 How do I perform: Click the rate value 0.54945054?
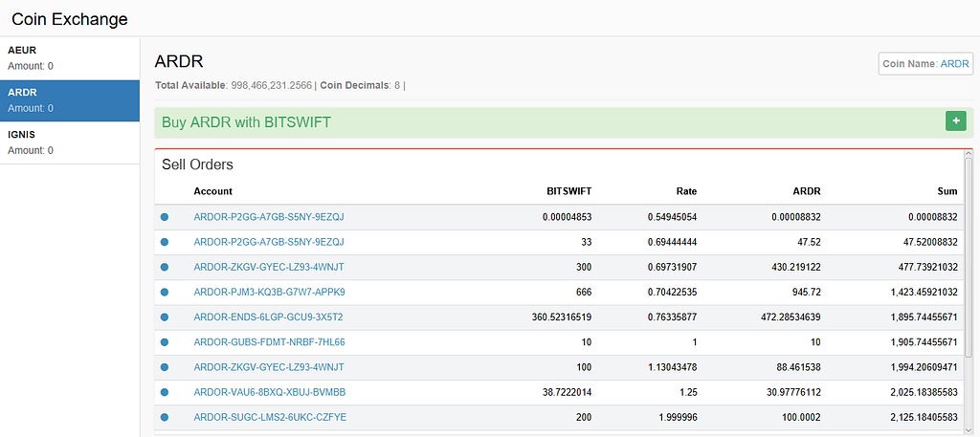coord(673,217)
